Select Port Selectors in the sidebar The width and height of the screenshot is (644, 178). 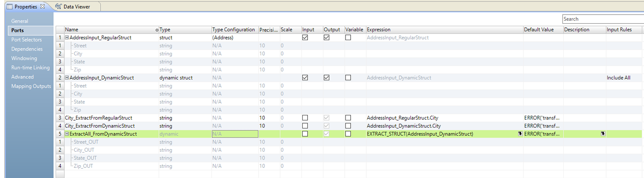(26, 40)
